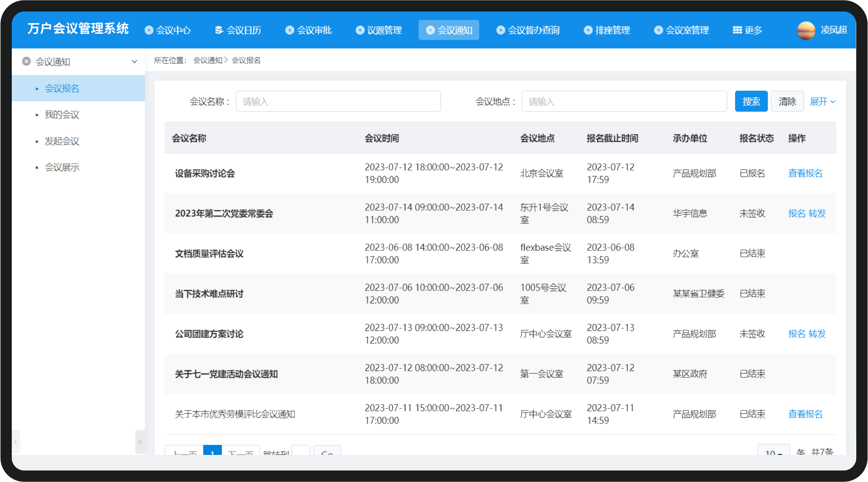Focus the 会议名称 input field
Viewport: 868px width, 482px height.
338,102
